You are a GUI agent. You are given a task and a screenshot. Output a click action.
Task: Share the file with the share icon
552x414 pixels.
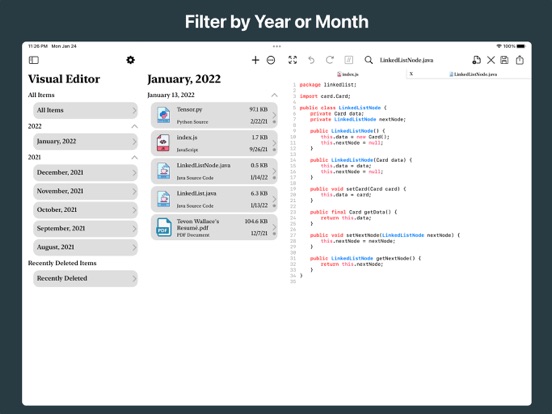tap(520, 60)
